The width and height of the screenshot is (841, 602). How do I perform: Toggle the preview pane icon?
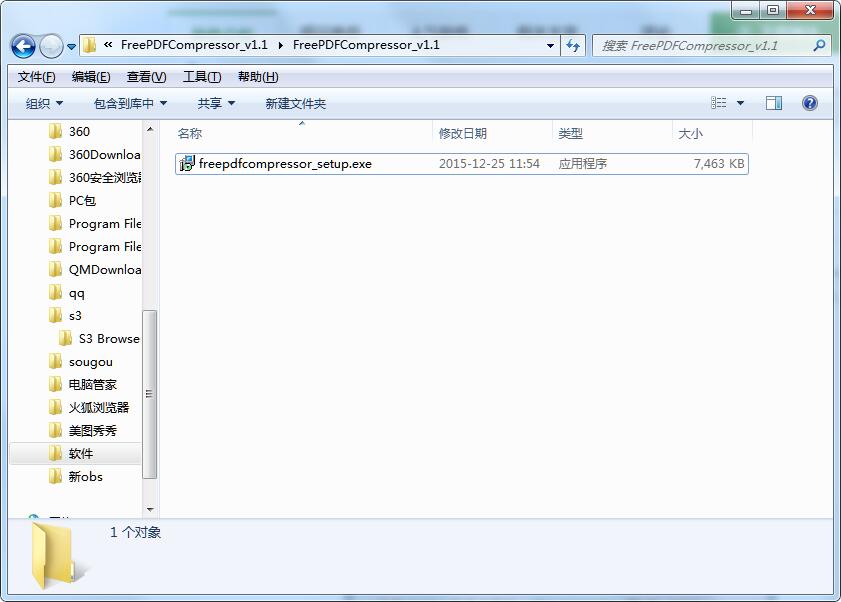[x=773, y=103]
